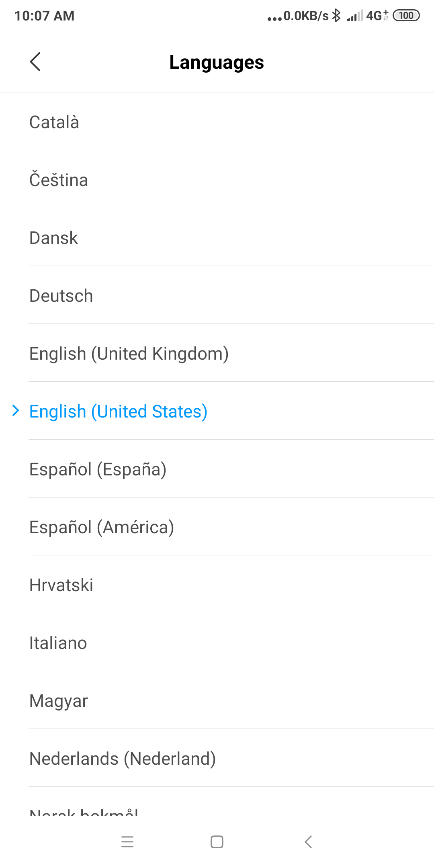
Task: Tap the signal strength status icon
Action: pos(354,16)
